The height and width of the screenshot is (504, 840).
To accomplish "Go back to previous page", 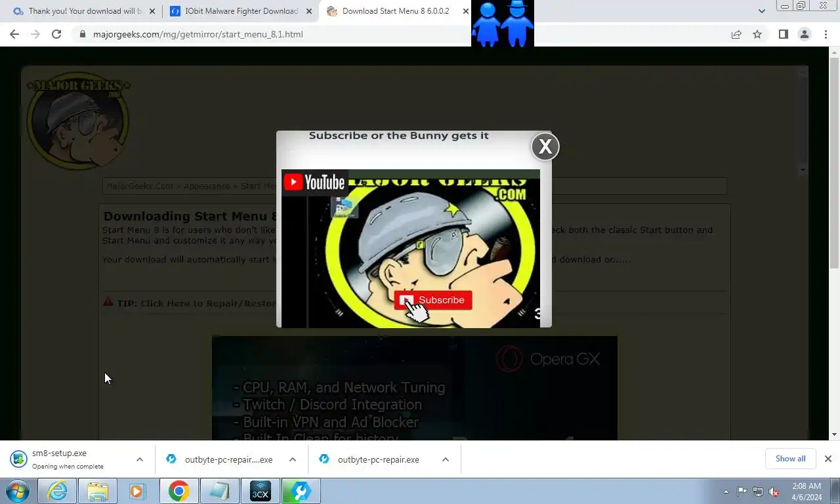I will click(14, 34).
